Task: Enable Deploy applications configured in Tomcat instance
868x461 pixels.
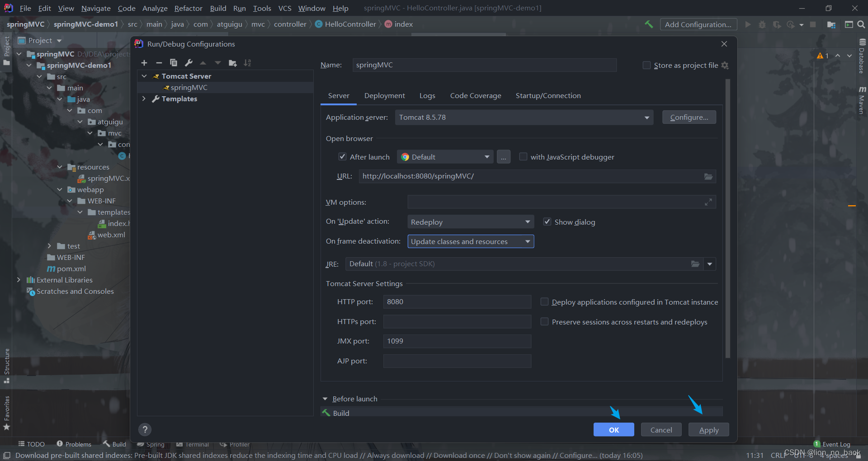Action: tap(544, 302)
